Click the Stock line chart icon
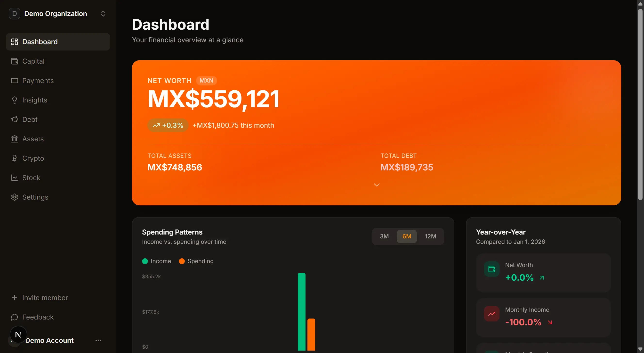The width and height of the screenshot is (644, 353). (x=15, y=178)
